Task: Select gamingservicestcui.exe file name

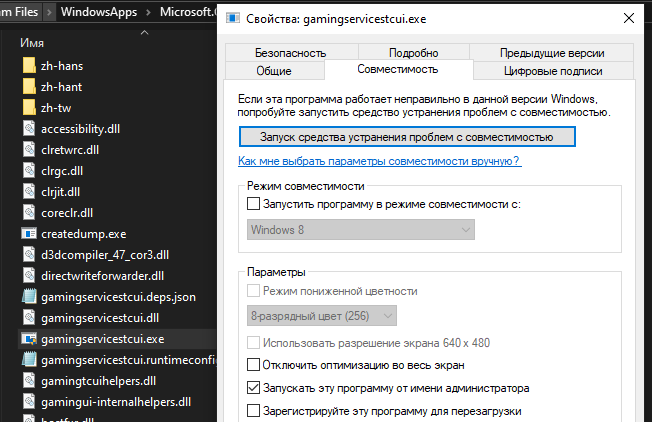Action: (x=103, y=339)
